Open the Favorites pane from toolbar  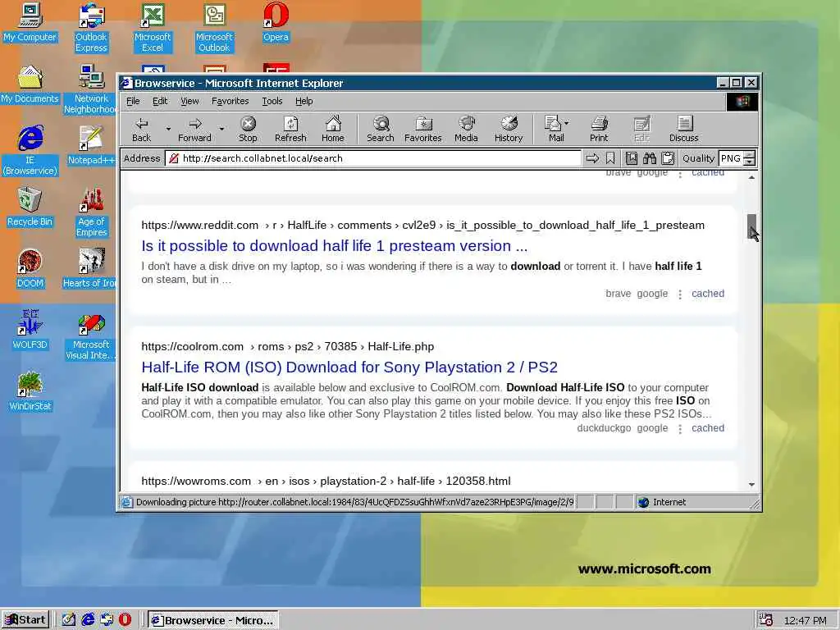point(422,130)
